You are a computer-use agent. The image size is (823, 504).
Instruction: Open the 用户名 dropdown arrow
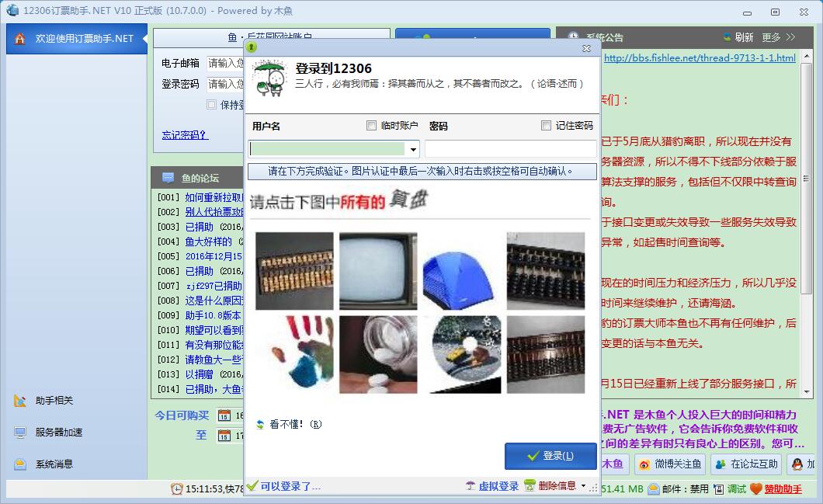coord(414,150)
